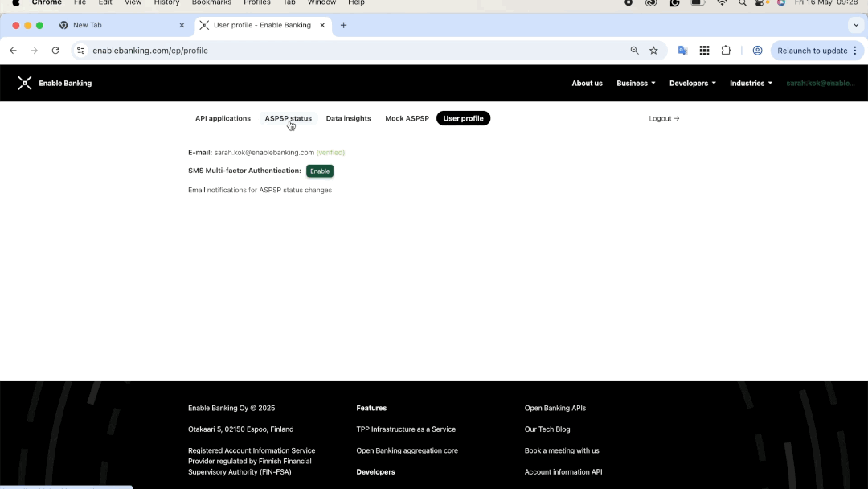Image resolution: width=868 pixels, height=489 pixels.
Task: Open a new tab with plus icon
Action: point(343,25)
